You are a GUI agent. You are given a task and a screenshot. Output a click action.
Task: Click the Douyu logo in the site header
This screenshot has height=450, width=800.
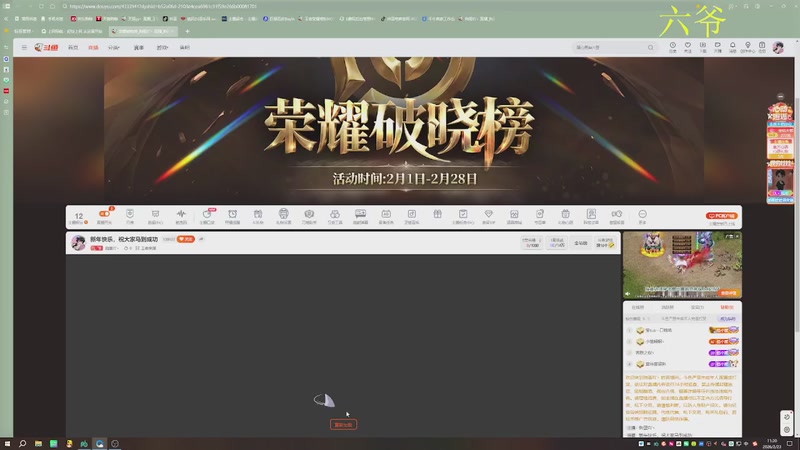pos(46,47)
